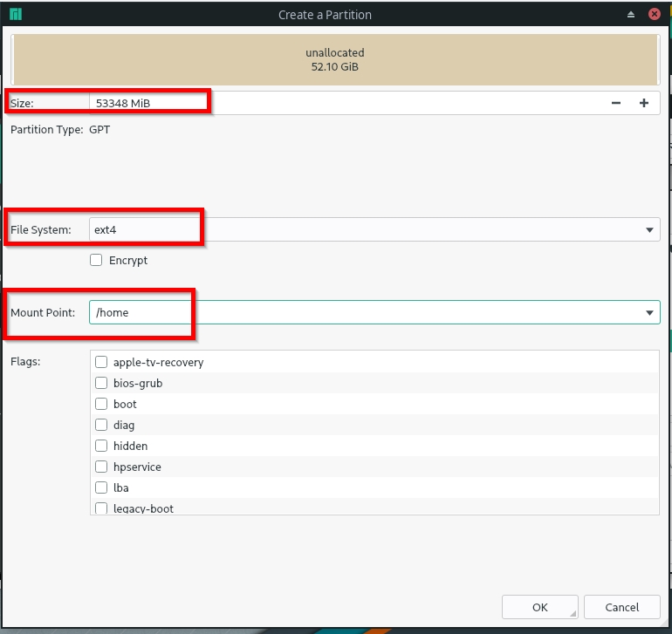
Task: Click the File System label
Action: tap(41, 229)
